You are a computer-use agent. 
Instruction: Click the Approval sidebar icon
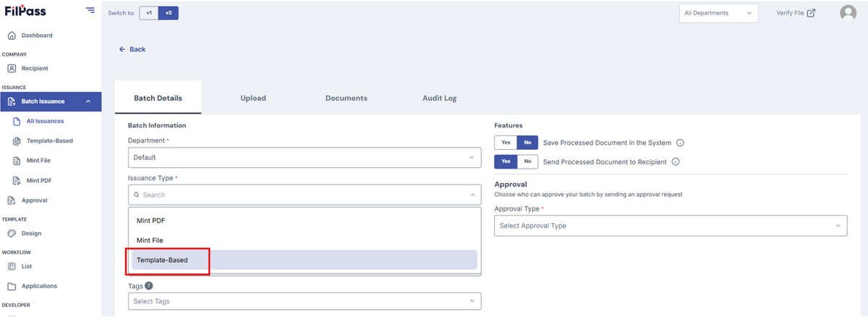[x=12, y=200]
